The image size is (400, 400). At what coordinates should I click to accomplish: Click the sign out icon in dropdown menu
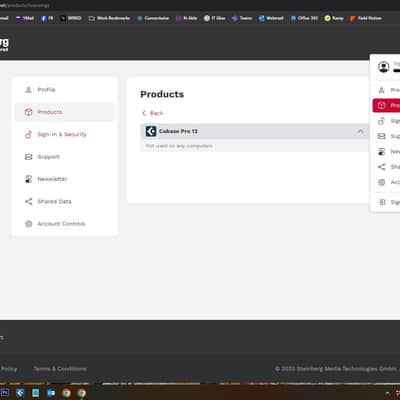(x=382, y=202)
